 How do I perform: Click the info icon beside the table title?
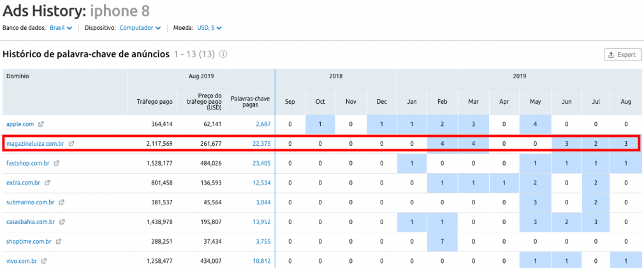[x=223, y=54]
